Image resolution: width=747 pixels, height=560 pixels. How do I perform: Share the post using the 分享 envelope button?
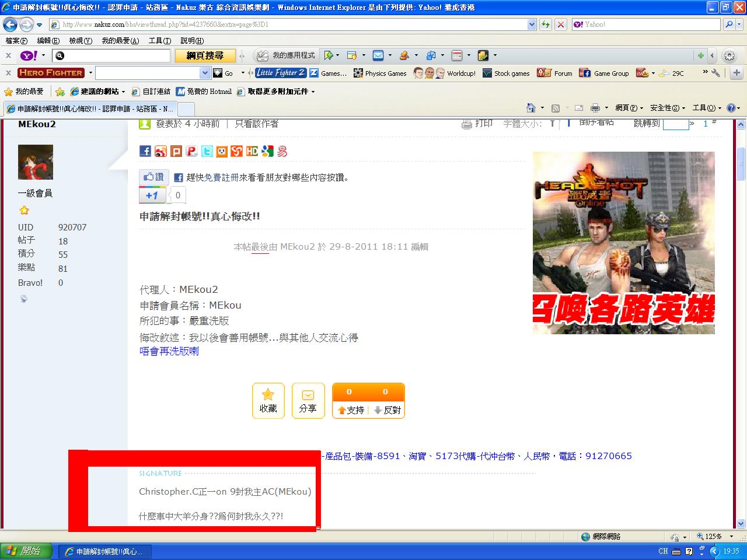click(308, 401)
